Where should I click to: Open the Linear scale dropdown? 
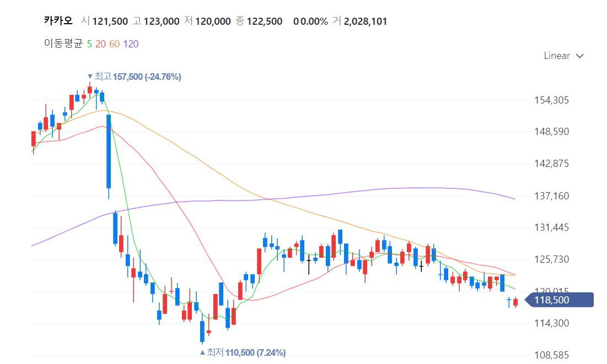coord(563,56)
